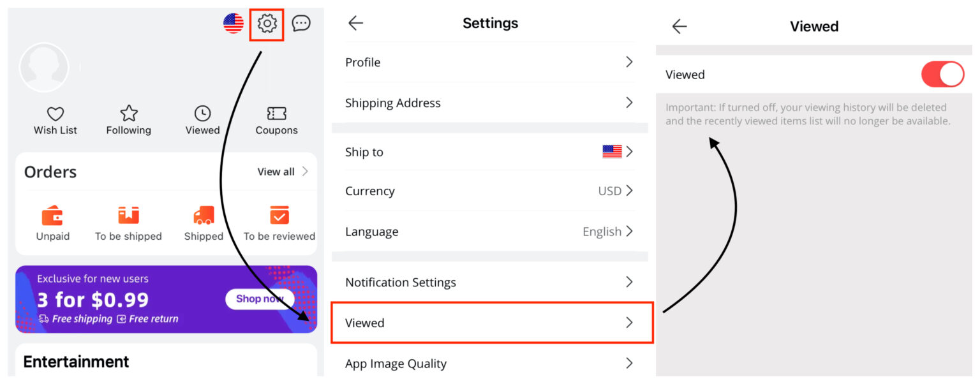This screenshot has width=980, height=384.
Task: Tap the US flag icon
Action: (x=233, y=23)
